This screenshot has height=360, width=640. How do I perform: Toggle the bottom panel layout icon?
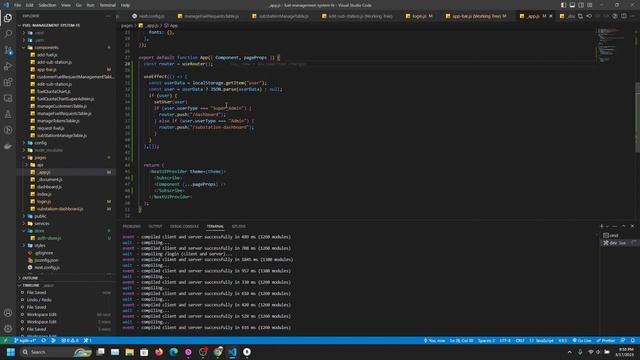click(x=572, y=5)
